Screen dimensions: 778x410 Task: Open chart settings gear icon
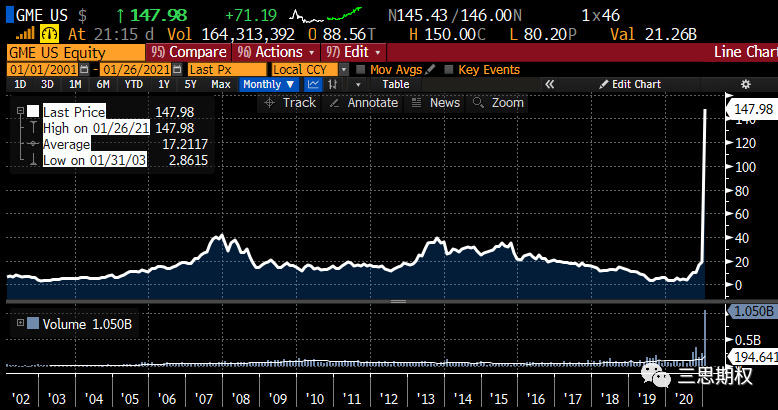(x=744, y=85)
